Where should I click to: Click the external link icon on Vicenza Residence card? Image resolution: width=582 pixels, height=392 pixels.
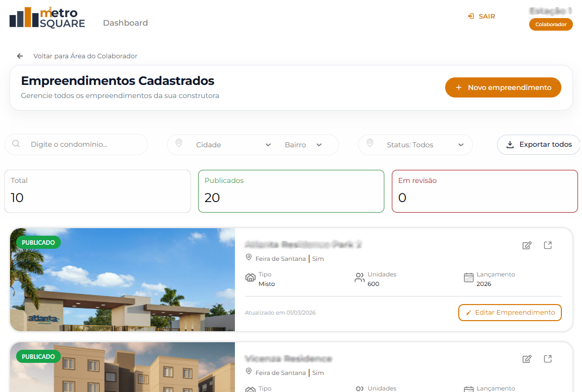(x=548, y=359)
